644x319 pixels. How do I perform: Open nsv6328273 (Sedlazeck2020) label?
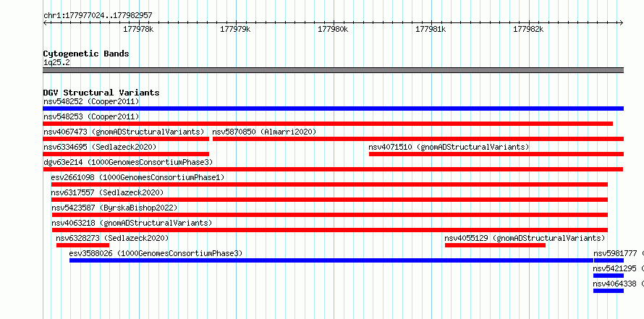click(x=112, y=238)
